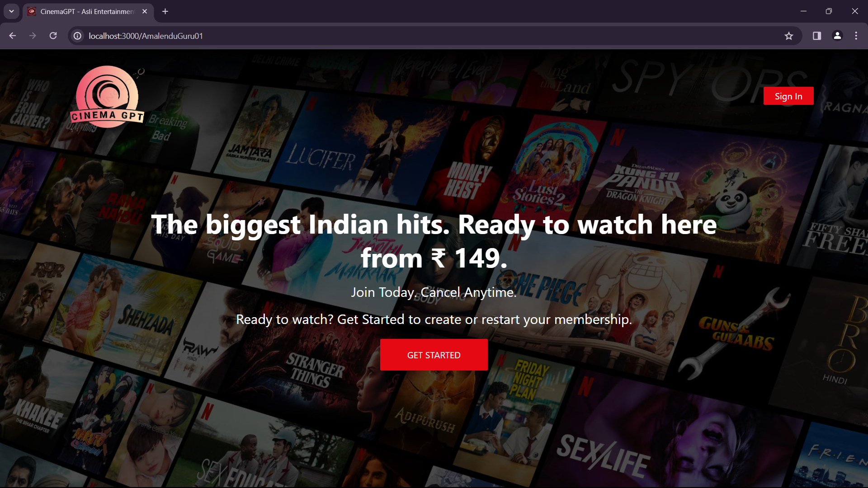The image size is (868, 488).
Task: Click the browser back arrow
Action: tap(12, 36)
